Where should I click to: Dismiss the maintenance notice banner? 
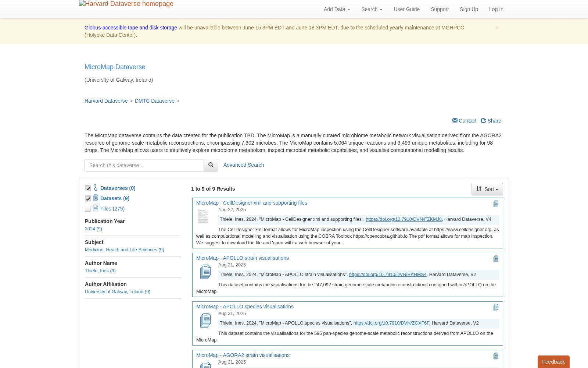[x=496, y=28]
